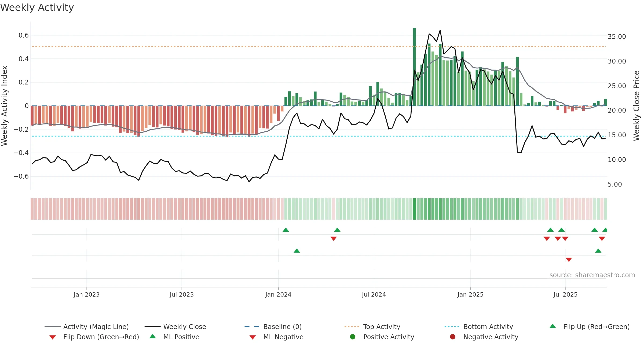Click the Flip Up legend green triangle icon

553,326
